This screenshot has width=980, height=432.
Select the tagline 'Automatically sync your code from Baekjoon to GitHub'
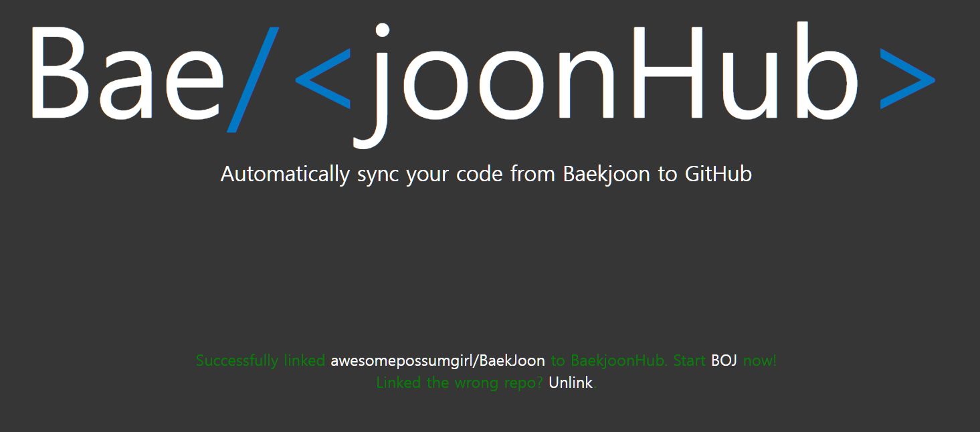point(486,174)
